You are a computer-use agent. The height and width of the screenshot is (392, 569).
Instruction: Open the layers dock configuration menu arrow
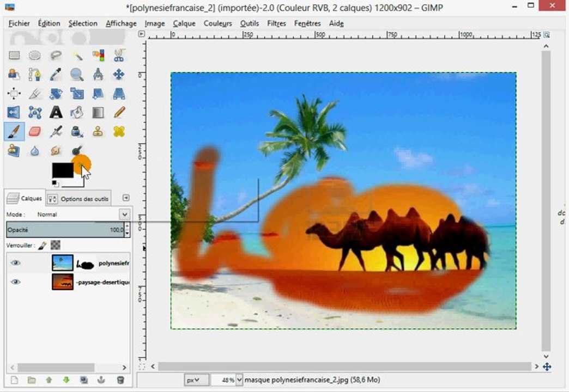[126, 198]
